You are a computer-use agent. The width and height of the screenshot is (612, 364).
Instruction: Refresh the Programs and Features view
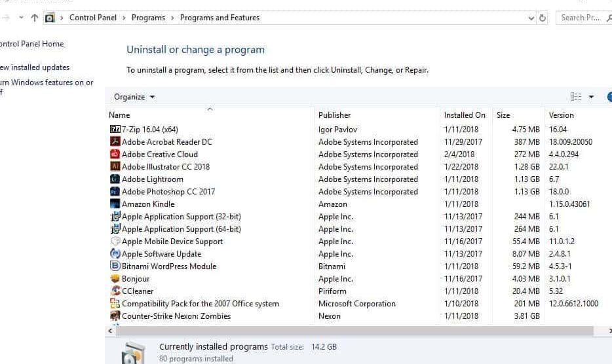coord(543,18)
